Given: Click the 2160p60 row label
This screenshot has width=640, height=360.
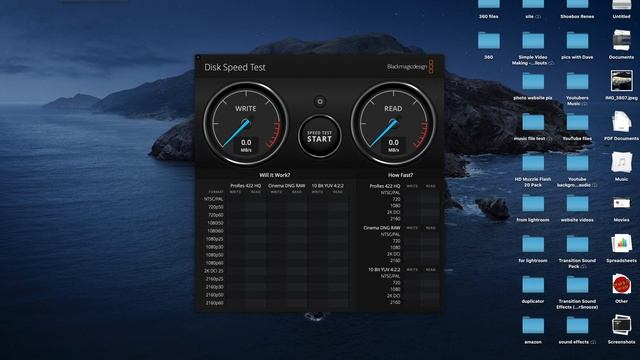Looking at the screenshot, I should pos(215,303).
